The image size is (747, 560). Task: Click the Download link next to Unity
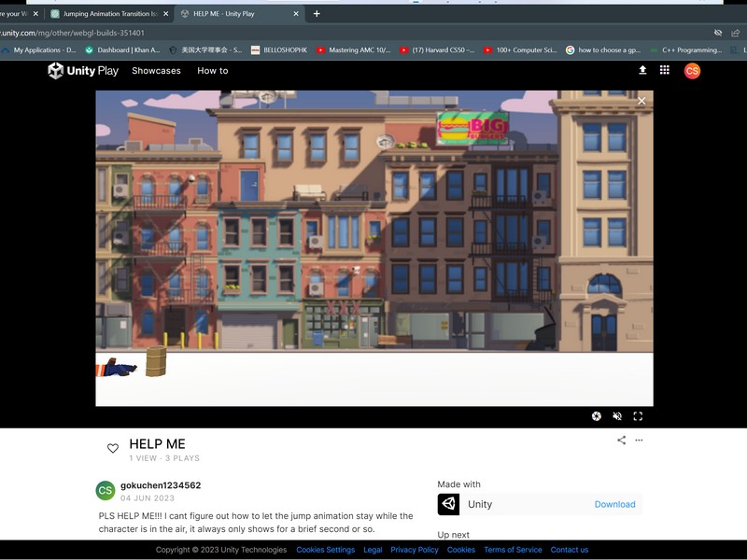[x=614, y=504]
